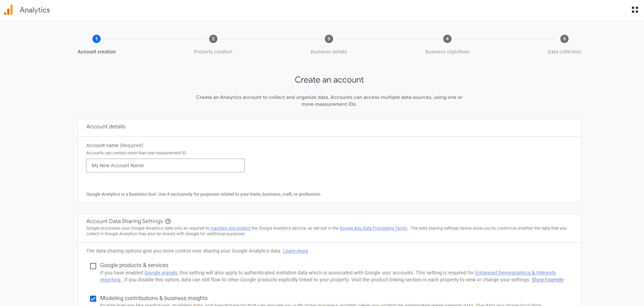This screenshot has width=644, height=306.
Task: Click 'Accounts can contain more than one measurement ID.' text
Action: [136, 153]
